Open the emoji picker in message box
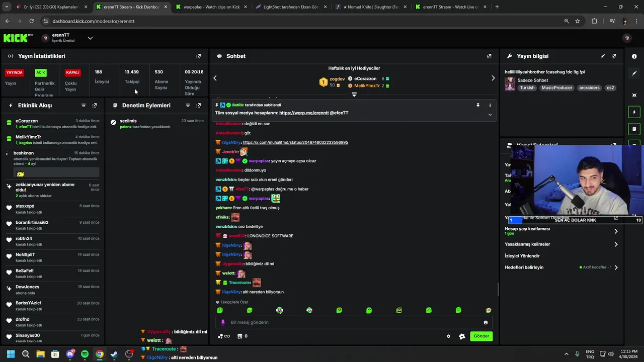 [486, 322]
